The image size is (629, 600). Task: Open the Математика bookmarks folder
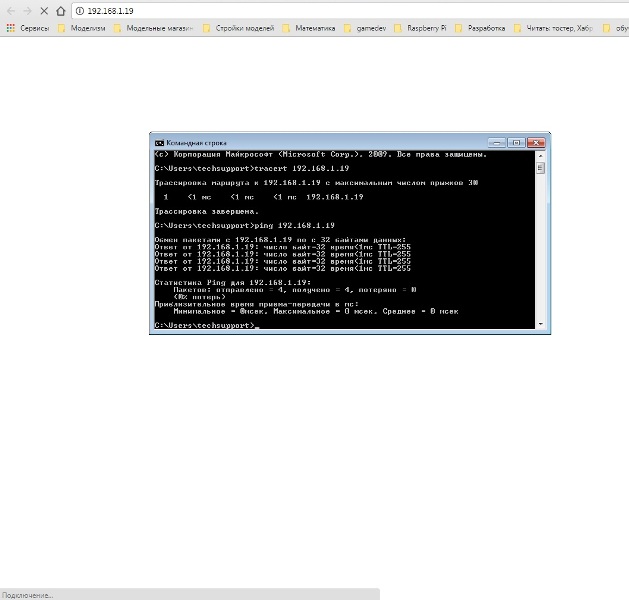click(309, 28)
